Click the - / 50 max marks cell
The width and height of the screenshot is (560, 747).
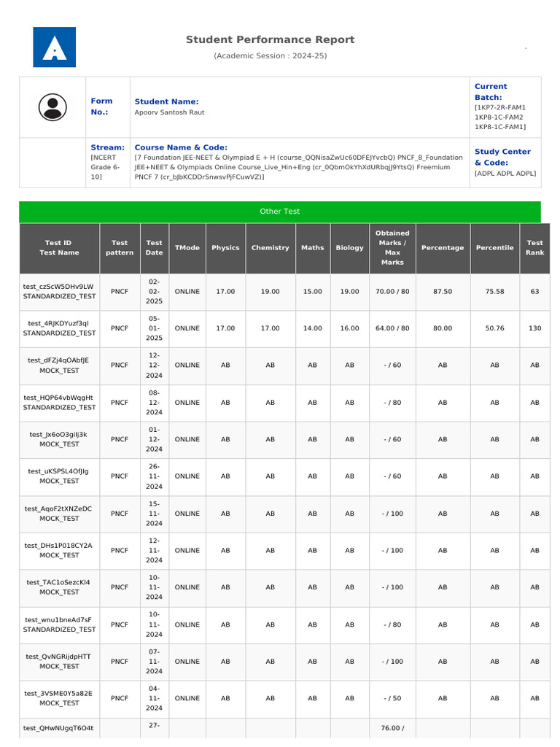[x=392, y=698]
